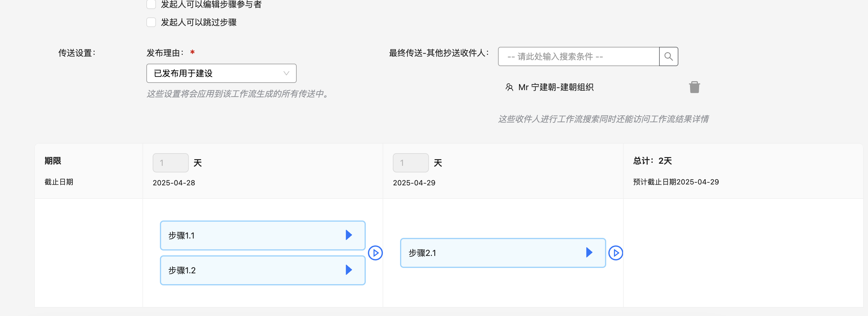The height and width of the screenshot is (316, 868).
Task: Click circled play icon after 步骤2.1
Action: (x=615, y=253)
